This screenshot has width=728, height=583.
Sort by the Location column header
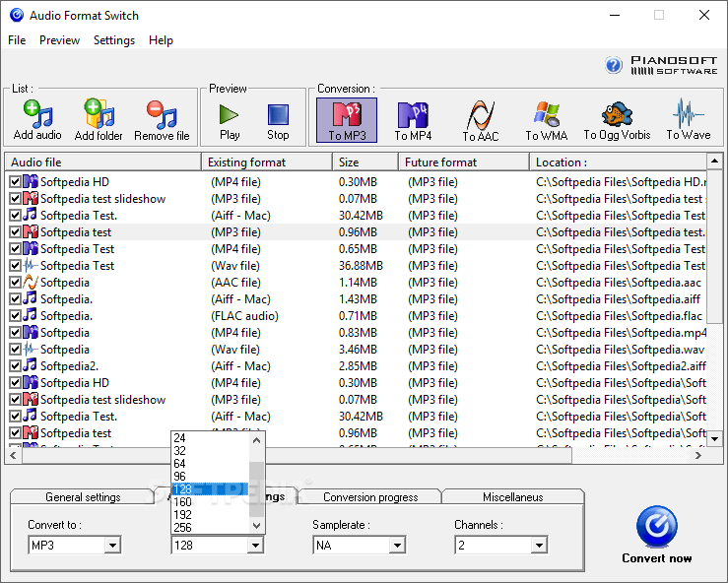(x=618, y=162)
